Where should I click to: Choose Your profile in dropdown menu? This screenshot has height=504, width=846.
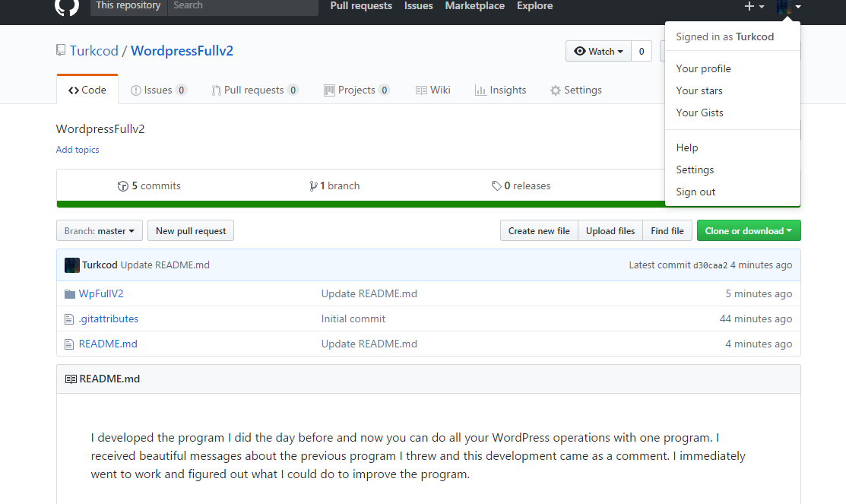[703, 69]
